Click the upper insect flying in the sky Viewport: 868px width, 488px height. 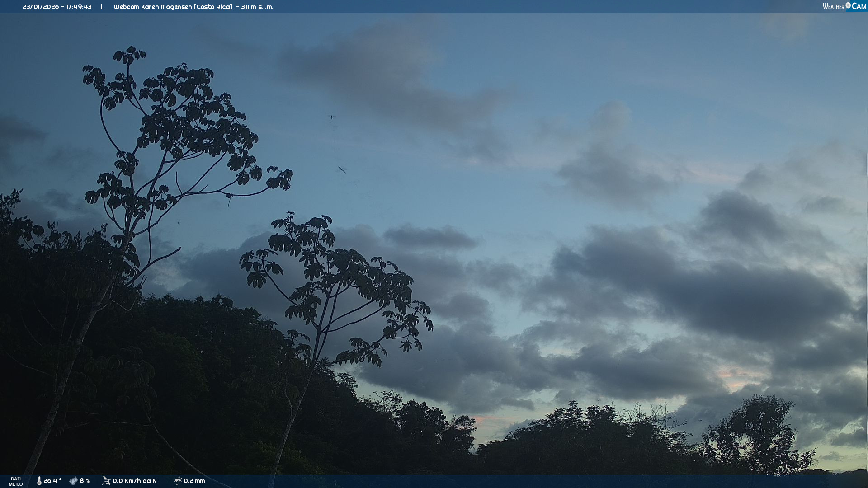(x=332, y=117)
